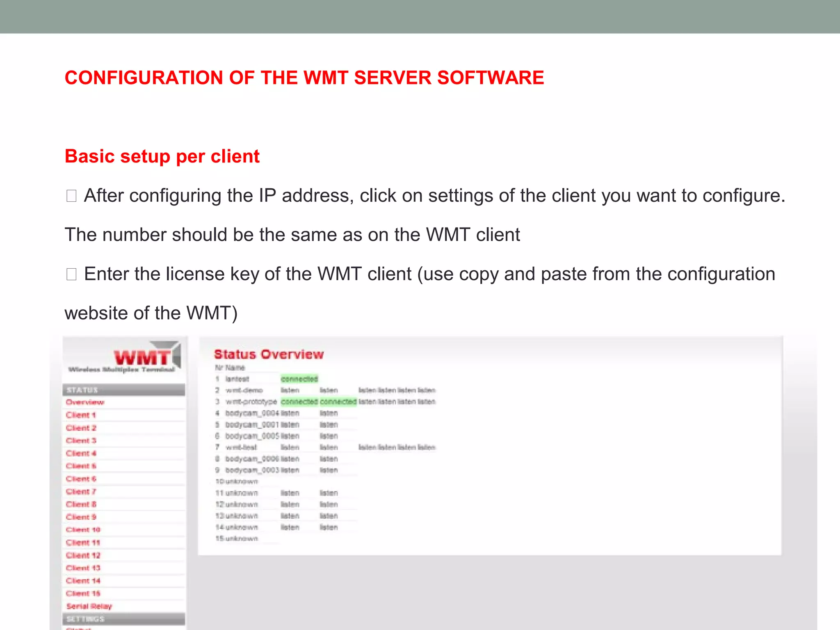
Task: Click the slide title about WMT server
Action: click(x=304, y=78)
